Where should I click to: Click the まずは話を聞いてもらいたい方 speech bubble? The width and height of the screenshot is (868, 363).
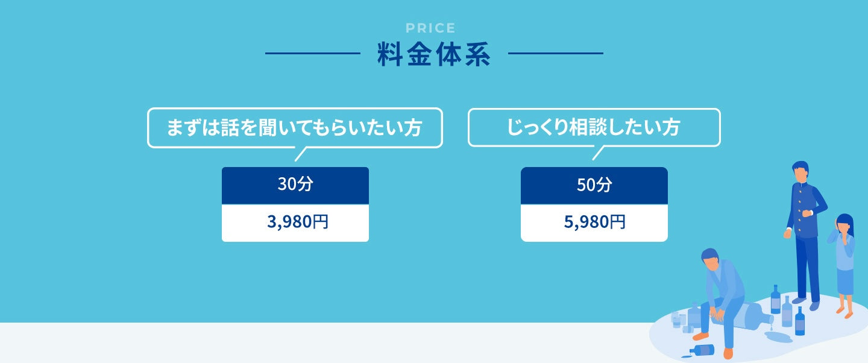pos(295,128)
